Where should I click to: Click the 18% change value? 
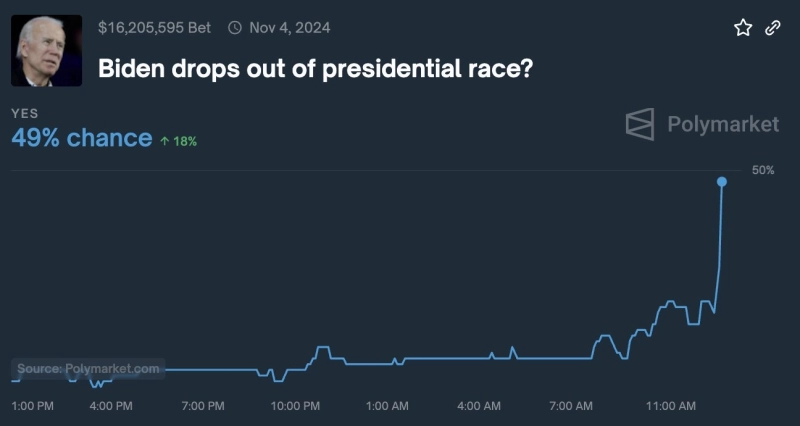185,141
